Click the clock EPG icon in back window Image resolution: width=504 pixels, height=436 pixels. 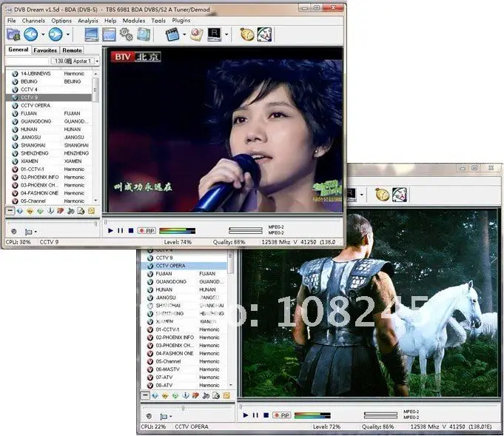click(x=400, y=195)
